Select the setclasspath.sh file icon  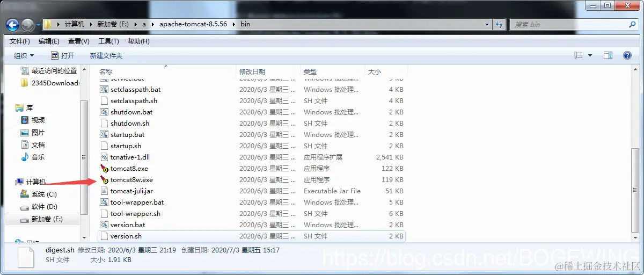104,101
